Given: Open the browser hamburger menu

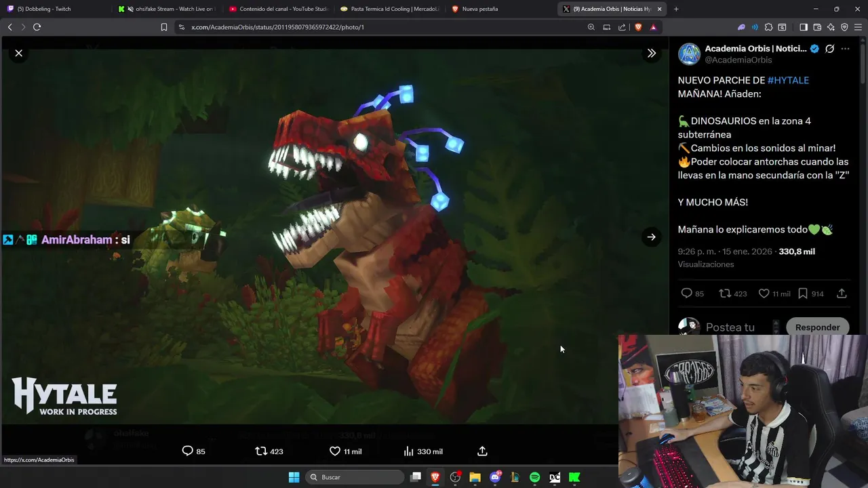Looking at the screenshot, I should pos(858,27).
